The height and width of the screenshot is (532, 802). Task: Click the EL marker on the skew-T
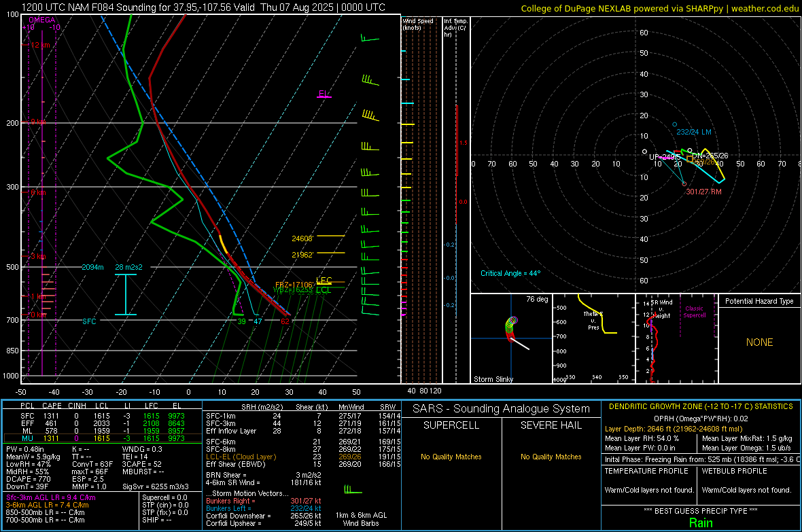click(324, 94)
